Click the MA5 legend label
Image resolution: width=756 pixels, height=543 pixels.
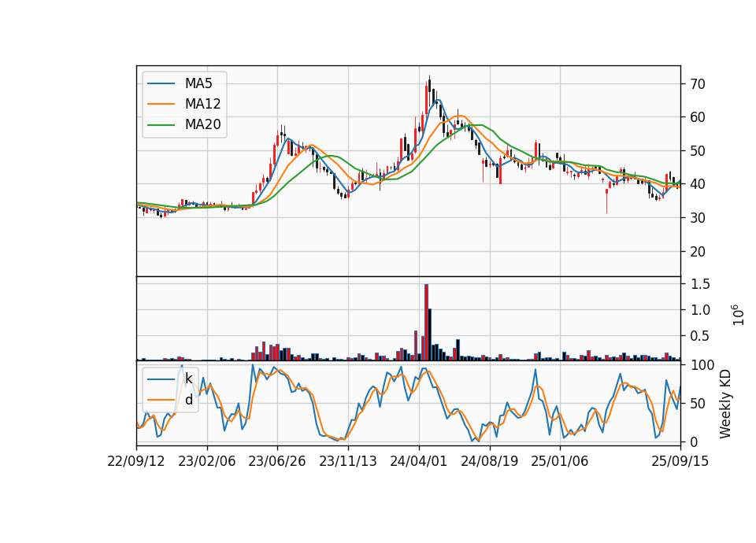(x=198, y=83)
